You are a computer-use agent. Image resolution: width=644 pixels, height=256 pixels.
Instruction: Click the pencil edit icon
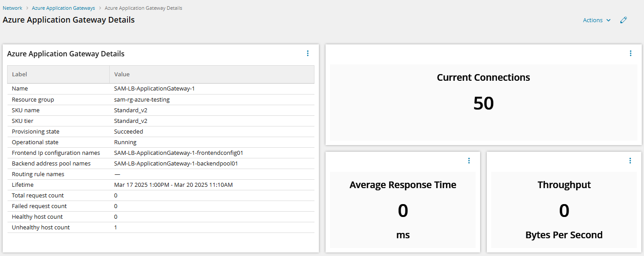pos(624,20)
